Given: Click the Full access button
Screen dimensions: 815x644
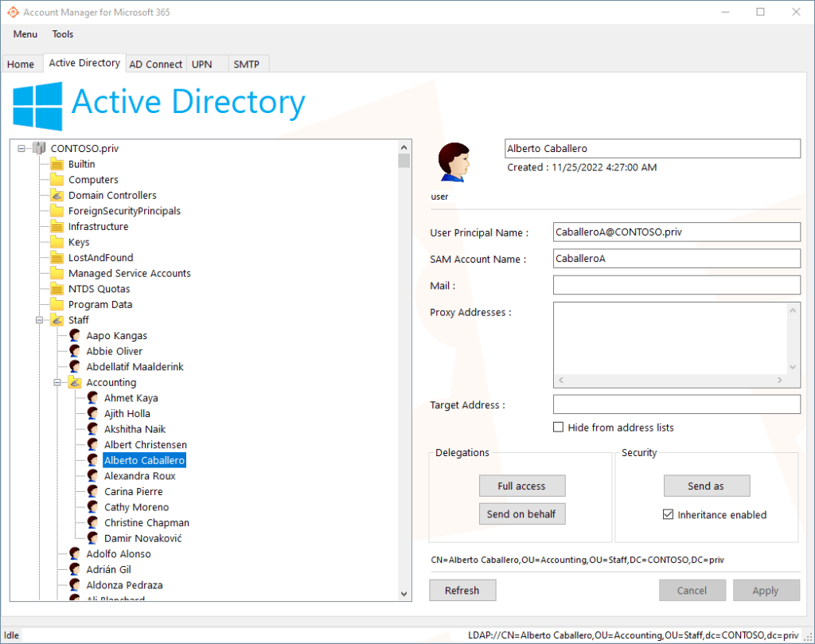Looking at the screenshot, I should pyautogui.click(x=522, y=486).
